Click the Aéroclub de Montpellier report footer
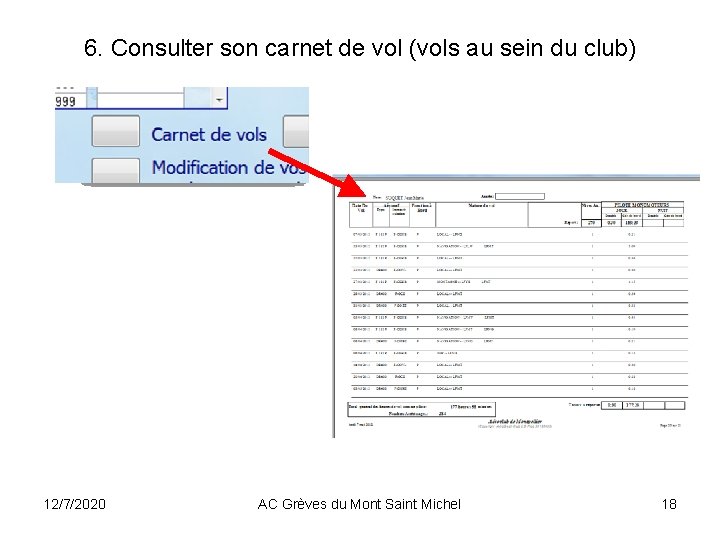This screenshot has width=720, height=540. coord(515,421)
